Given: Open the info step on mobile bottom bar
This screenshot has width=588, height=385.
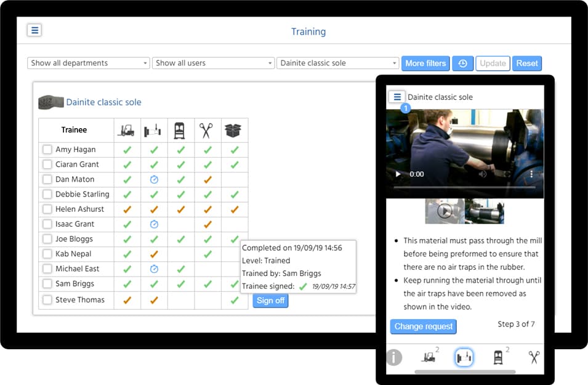Looking at the screenshot, I should click(x=393, y=357).
